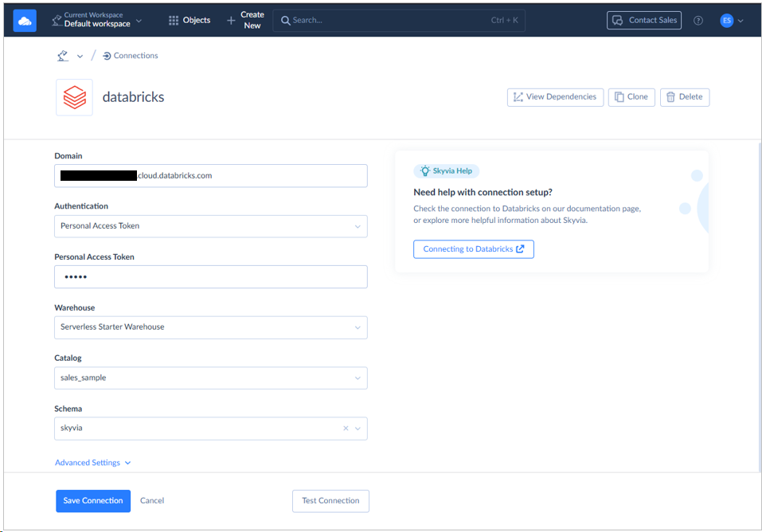The width and height of the screenshot is (762, 532).
Task: Open the help question mark icon
Action: (698, 21)
